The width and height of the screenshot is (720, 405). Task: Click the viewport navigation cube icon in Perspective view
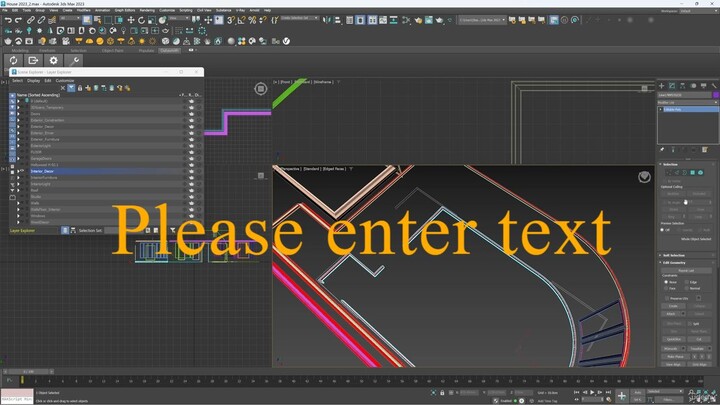[x=644, y=177]
